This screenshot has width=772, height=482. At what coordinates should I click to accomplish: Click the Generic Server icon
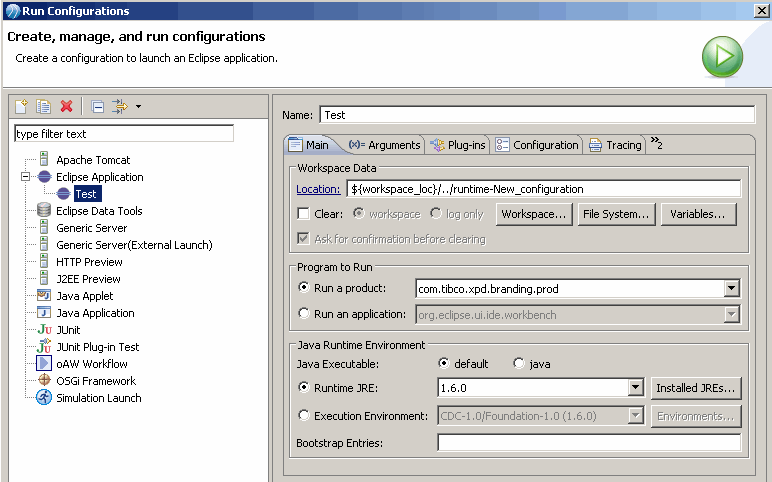point(44,227)
